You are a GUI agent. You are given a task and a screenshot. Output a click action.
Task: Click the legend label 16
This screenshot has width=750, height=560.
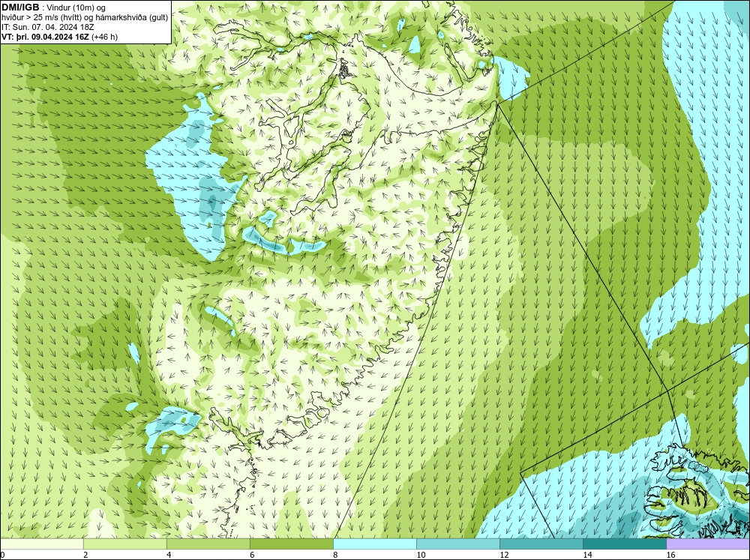click(670, 555)
